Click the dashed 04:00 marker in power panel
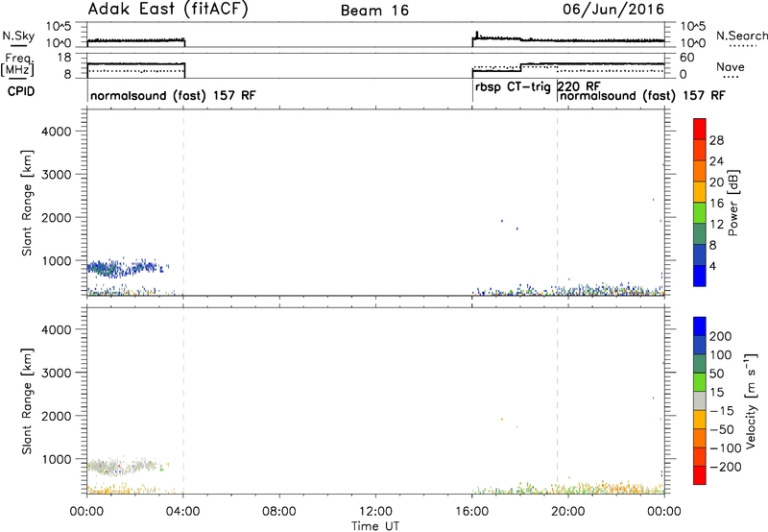This screenshot has width=768, height=532. [183, 203]
